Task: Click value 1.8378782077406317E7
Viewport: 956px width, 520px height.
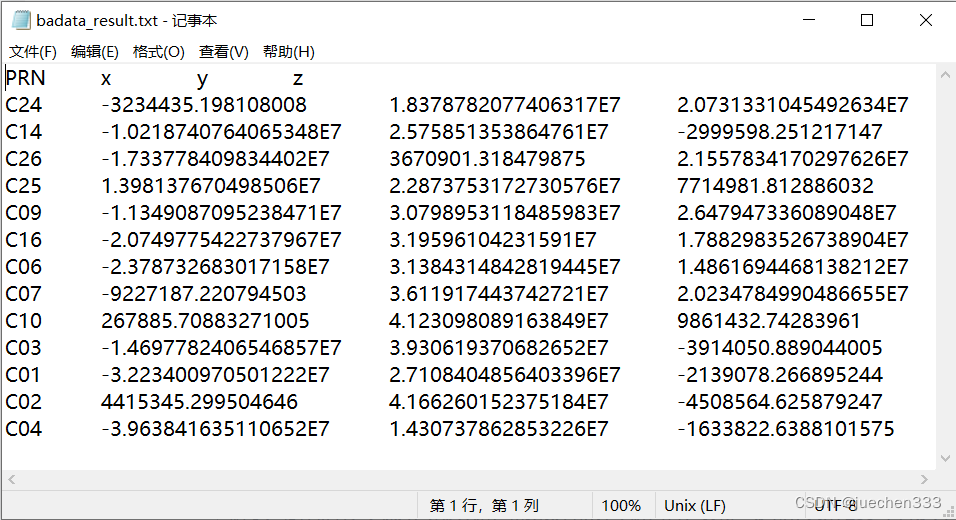Action: (x=504, y=105)
